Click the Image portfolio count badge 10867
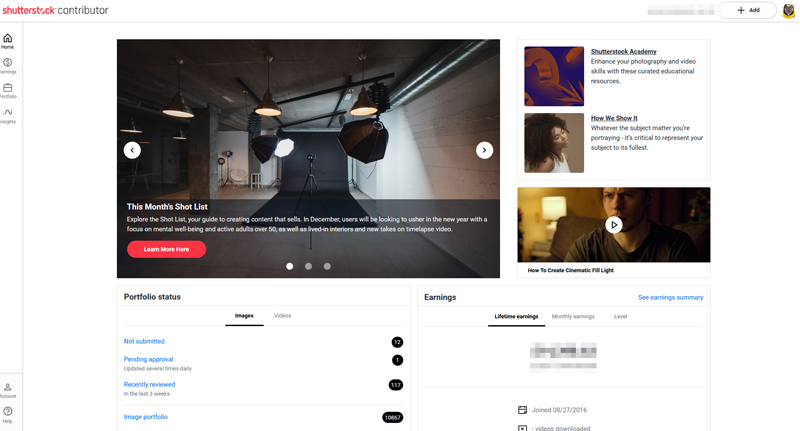This screenshot has width=800, height=431. pyautogui.click(x=392, y=418)
